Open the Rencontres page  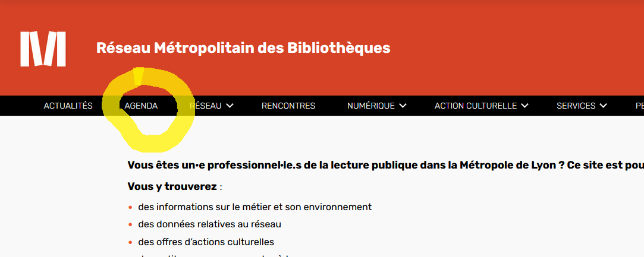click(288, 106)
